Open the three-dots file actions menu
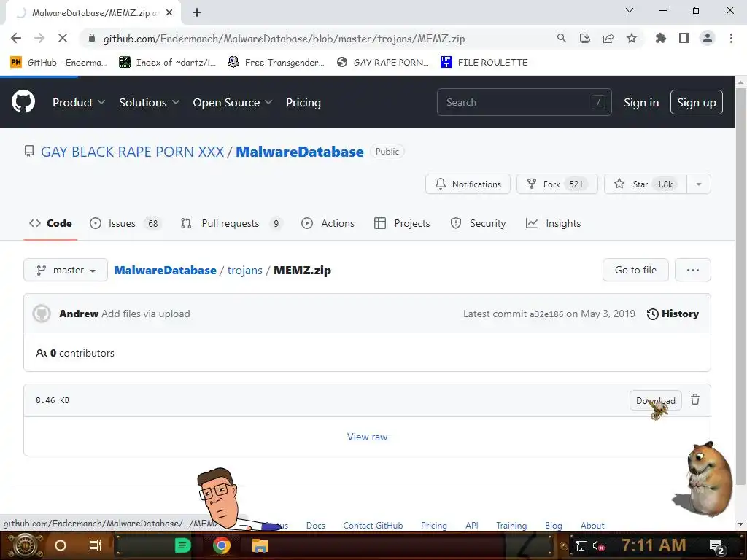This screenshot has width=747, height=560. click(x=693, y=270)
